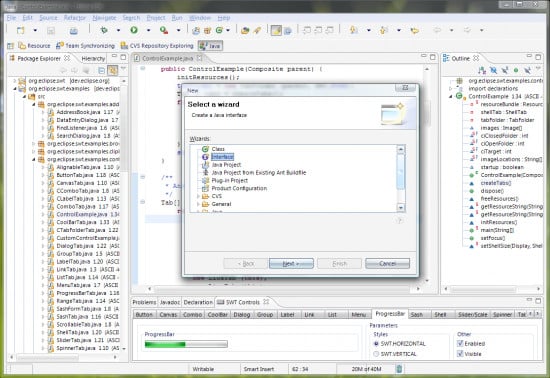Click the Search flashlight toolbar icon
This screenshot has width=550, height=378.
click(x=257, y=31)
